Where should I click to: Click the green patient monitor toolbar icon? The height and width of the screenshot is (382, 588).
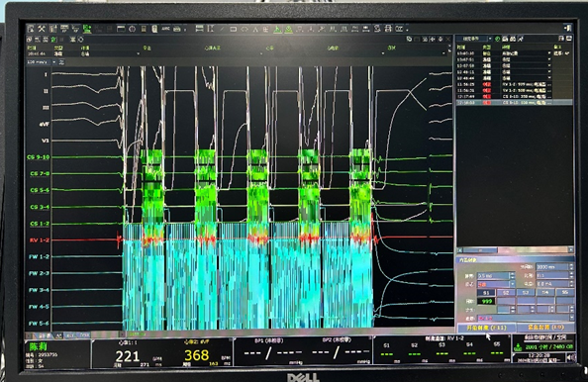pos(87,29)
